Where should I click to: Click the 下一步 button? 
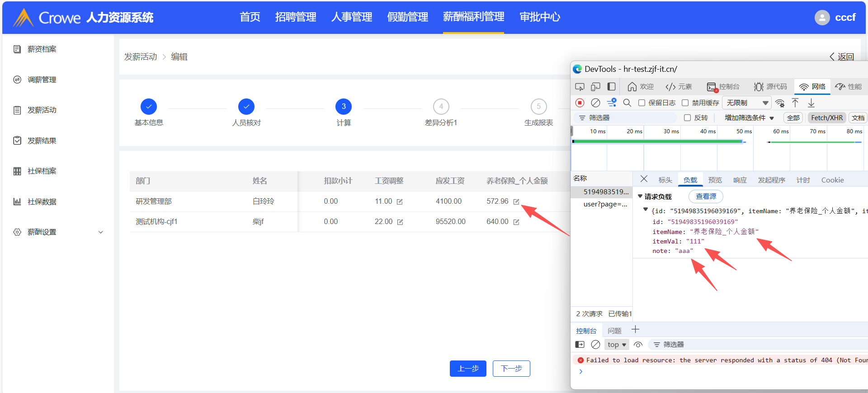tap(511, 369)
